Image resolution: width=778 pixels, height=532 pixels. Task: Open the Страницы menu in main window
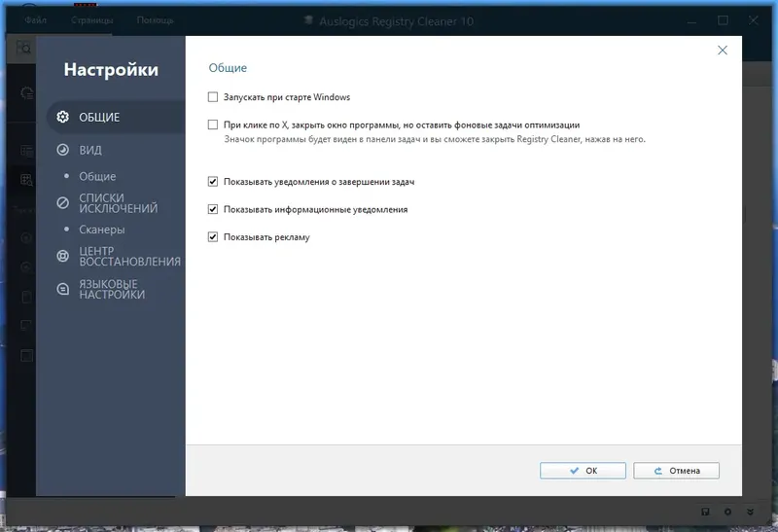(x=91, y=19)
